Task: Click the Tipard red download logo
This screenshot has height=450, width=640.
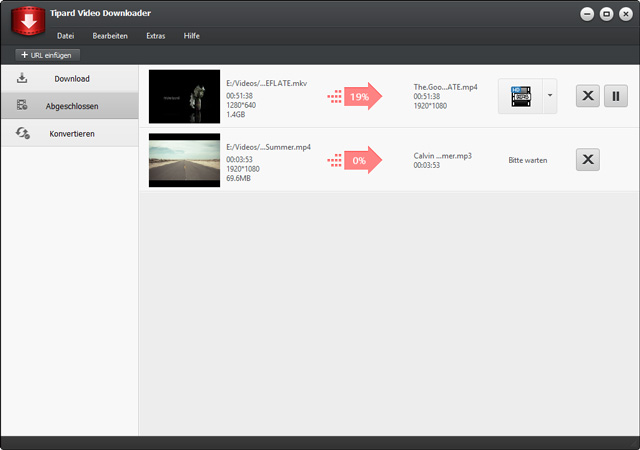Action: point(28,20)
